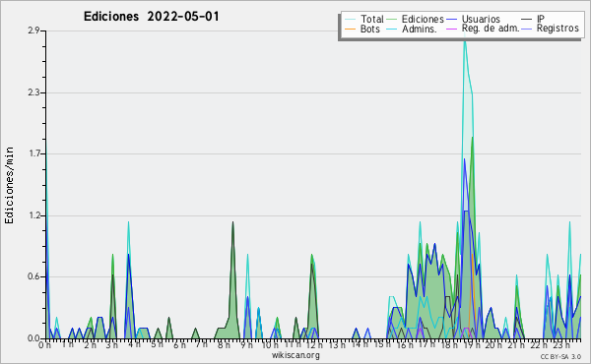
Task: Click the 'Ediciones/min' y-axis label
Action: point(9,185)
